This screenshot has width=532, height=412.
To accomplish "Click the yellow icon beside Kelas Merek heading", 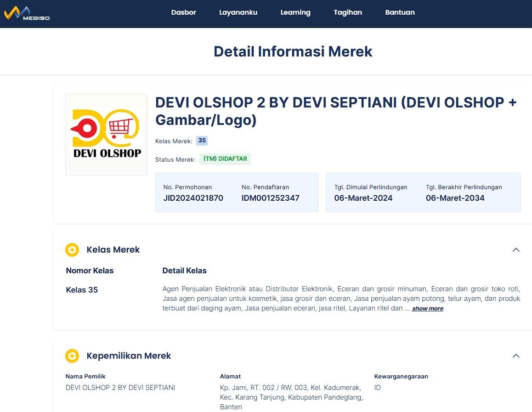I will tap(72, 250).
